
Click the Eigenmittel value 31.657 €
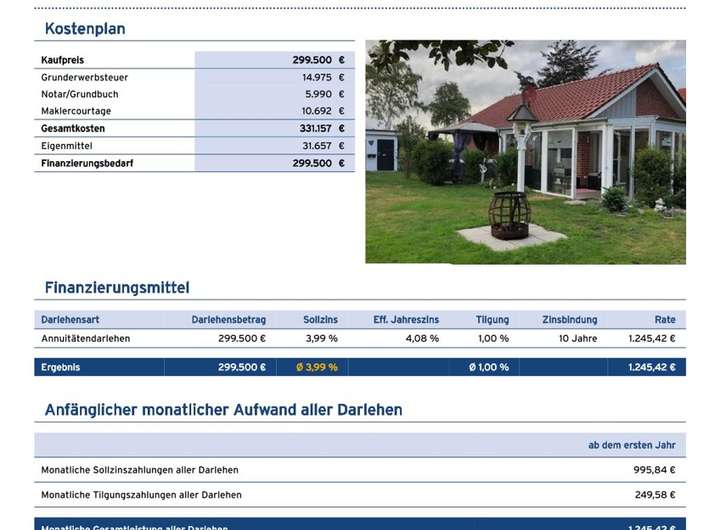pyautogui.click(x=323, y=146)
